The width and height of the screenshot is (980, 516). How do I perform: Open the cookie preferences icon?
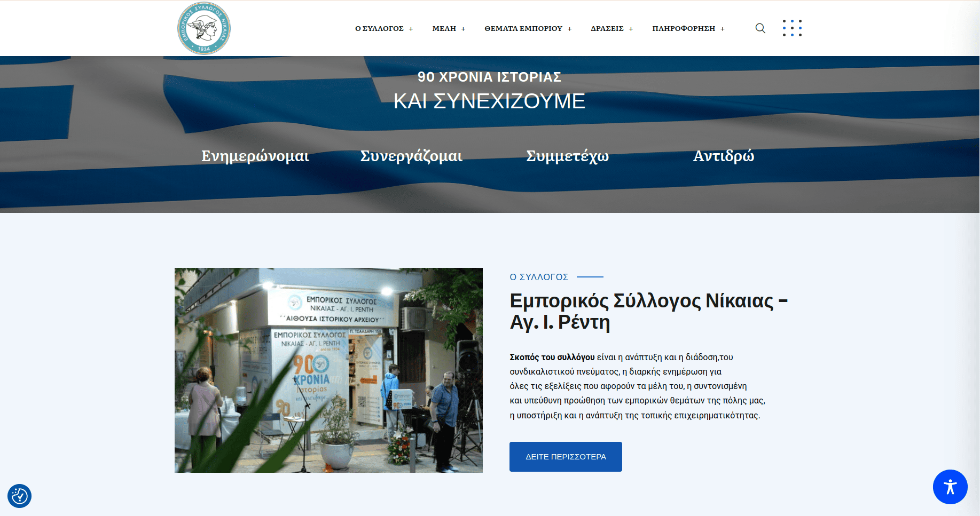(x=20, y=496)
